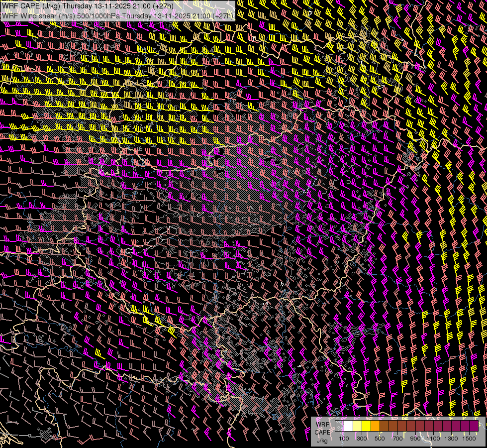Click the legend value 300
The image size is (487, 448).
pyautogui.click(x=362, y=439)
